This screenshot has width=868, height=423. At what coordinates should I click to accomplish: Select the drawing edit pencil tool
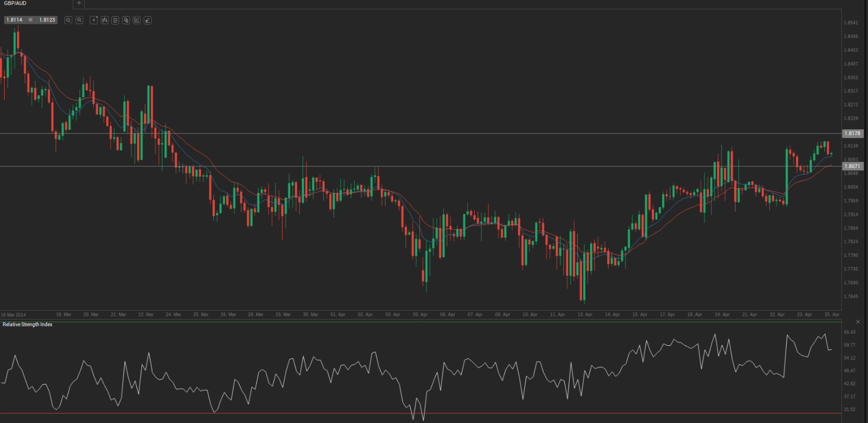137,20
